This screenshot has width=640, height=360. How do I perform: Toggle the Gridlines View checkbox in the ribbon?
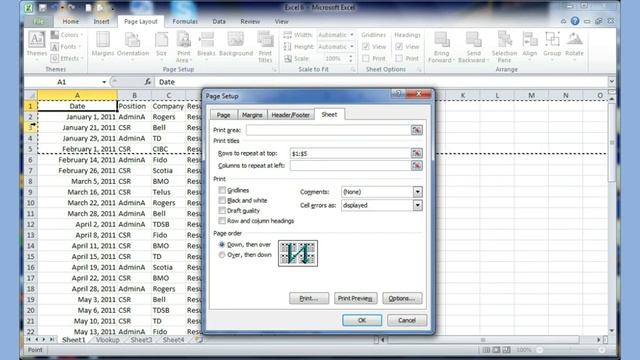(x=366, y=47)
